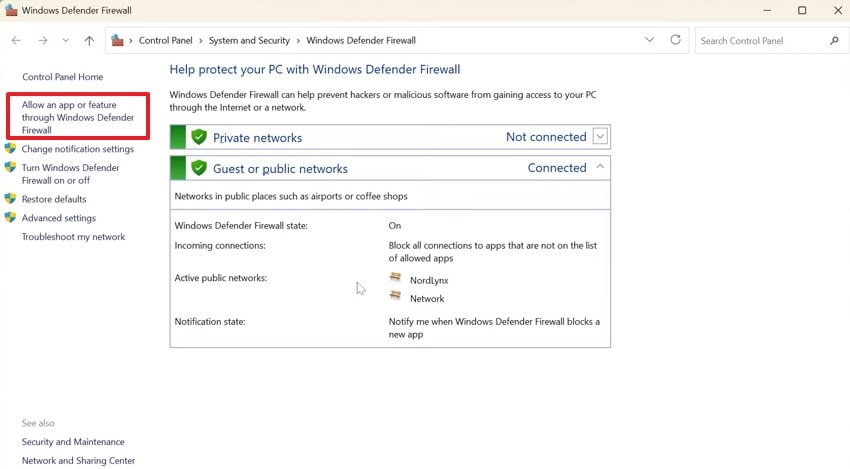Go up one level with up arrow

point(89,41)
